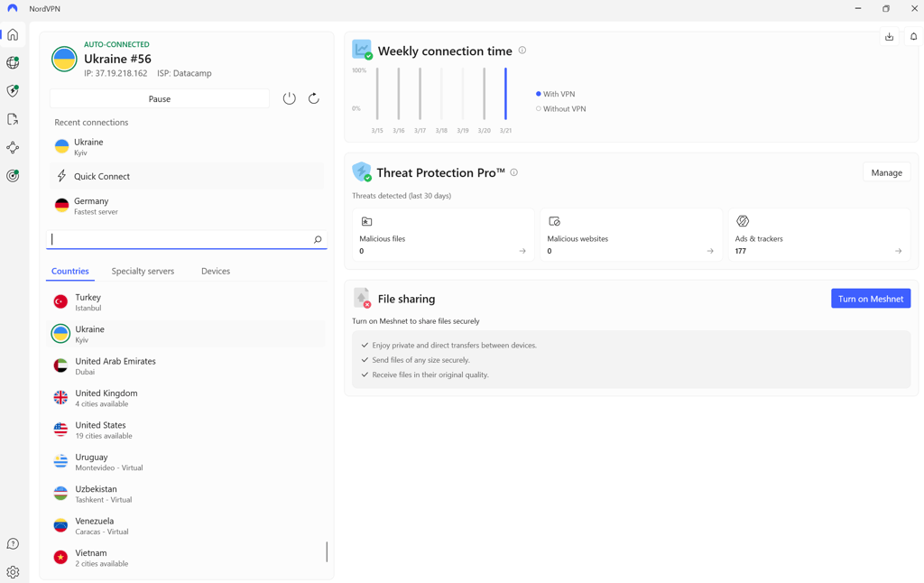This screenshot has height=583, width=924.
Task: Click the search magnifier icon
Action: coord(318,239)
